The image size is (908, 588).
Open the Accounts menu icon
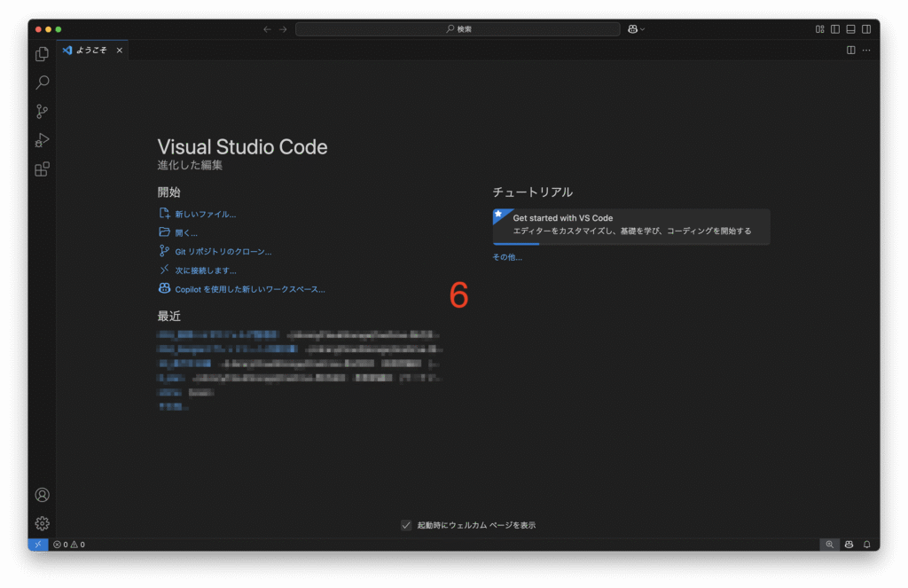click(x=43, y=495)
